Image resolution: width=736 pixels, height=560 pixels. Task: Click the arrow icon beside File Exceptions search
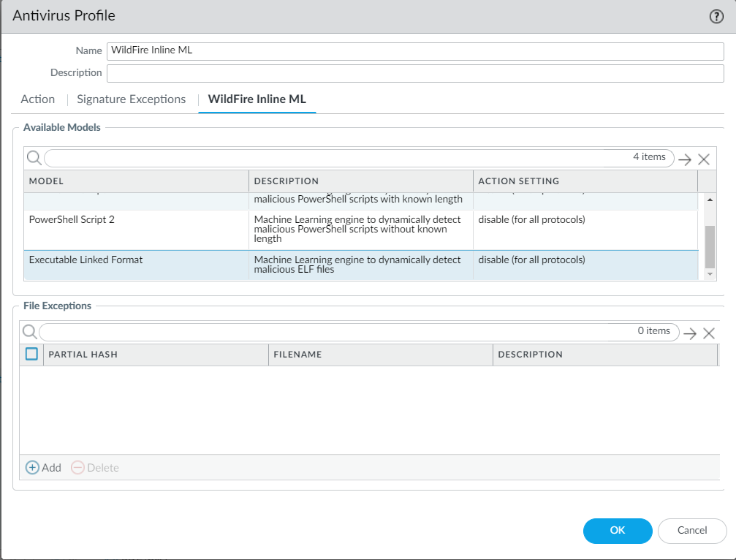pyautogui.click(x=689, y=333)
